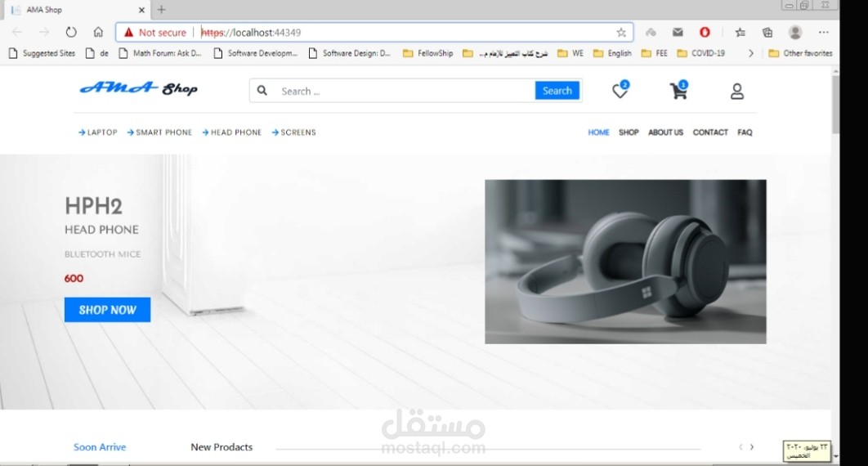Open the Other favorites folder
Viewport: 868px width, 466px height.
[x=800, y=53]
